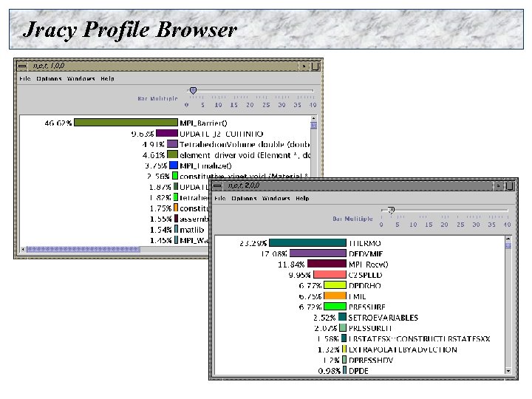This screenshot has height=399, width=532.
Task: Click vertical scrollbar thumb in n,c,t 2,0,0 window
Action: 508,245
